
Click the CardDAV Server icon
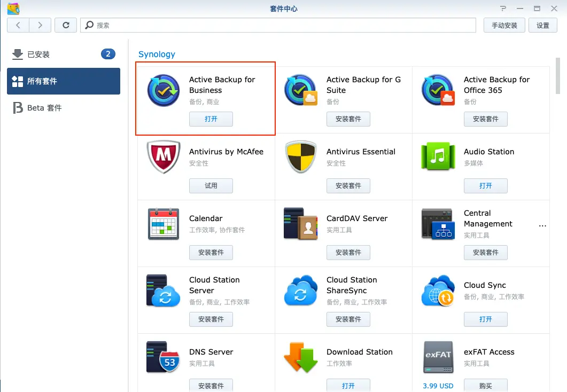(x=301, y=224)
